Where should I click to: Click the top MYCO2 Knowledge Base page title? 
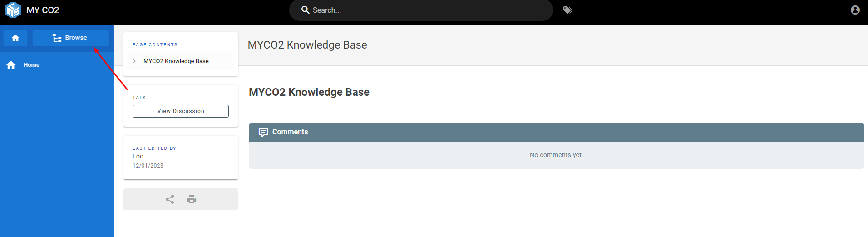click(307, 45)
